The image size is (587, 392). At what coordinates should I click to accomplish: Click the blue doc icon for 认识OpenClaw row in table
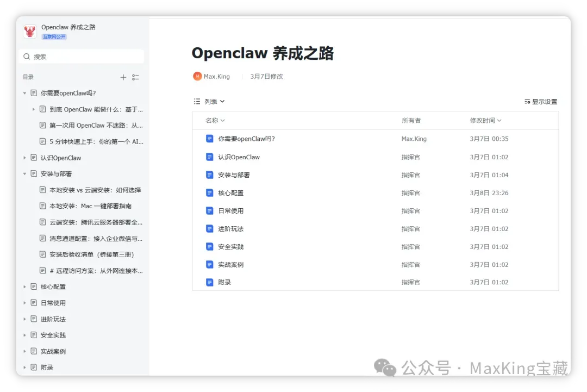[x=210, y=157]
